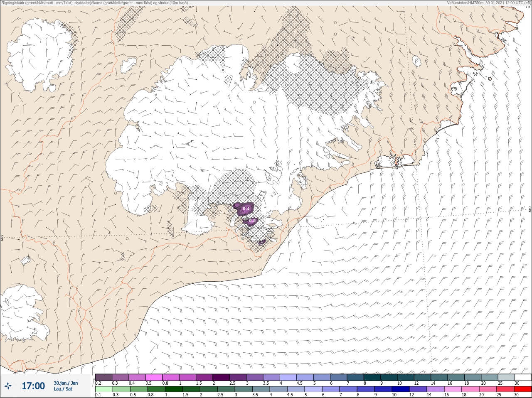Click the '30.jan./ Jan' date label
Viewport: 532px width, 398px height.
[66, 383]
